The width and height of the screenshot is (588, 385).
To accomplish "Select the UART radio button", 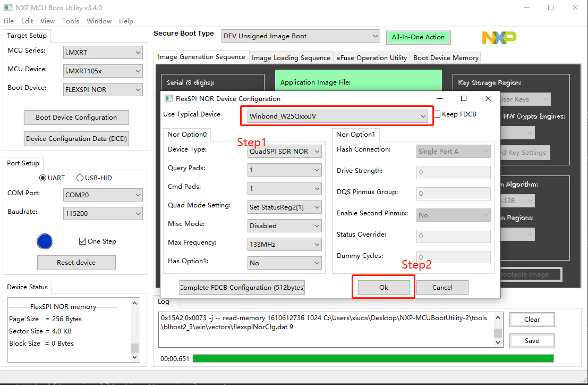I will click(43, 178).
